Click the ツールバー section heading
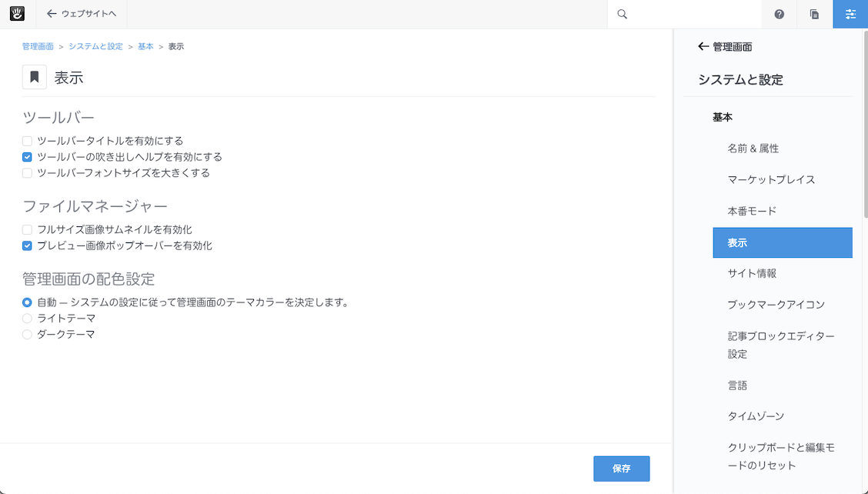This screenshot has height=494, width=868. point(58,118)
